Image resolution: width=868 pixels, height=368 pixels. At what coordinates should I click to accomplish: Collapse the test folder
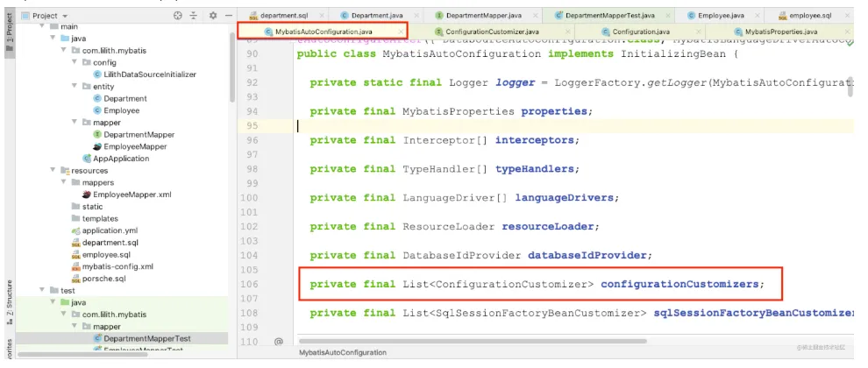coord(42,291)
